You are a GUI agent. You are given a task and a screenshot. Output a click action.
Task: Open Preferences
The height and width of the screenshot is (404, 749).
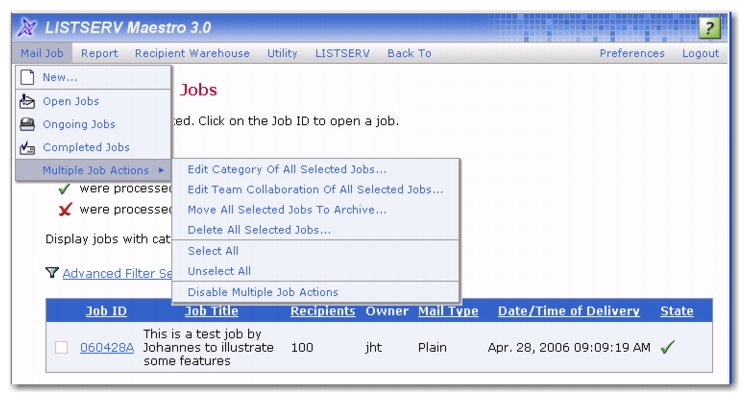[632, 53]
